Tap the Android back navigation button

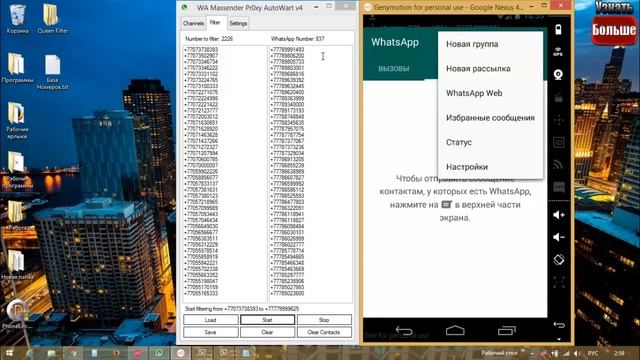[404, 330]
